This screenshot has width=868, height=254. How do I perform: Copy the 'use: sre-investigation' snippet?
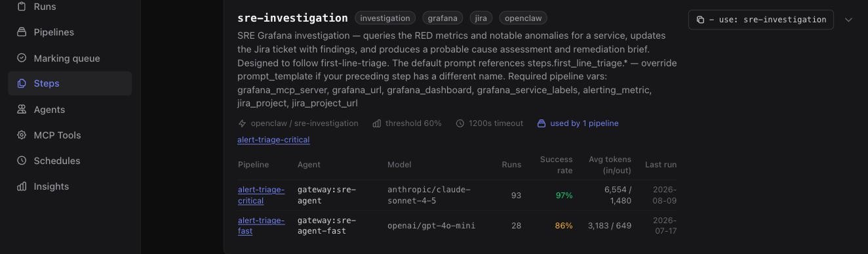click(760, 20)
